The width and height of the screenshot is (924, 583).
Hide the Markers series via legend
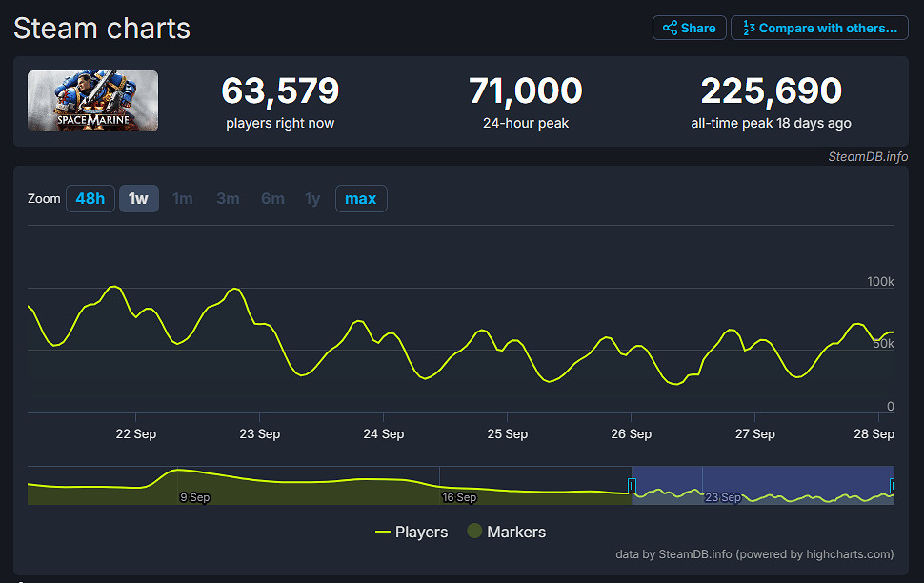[506, 532]
